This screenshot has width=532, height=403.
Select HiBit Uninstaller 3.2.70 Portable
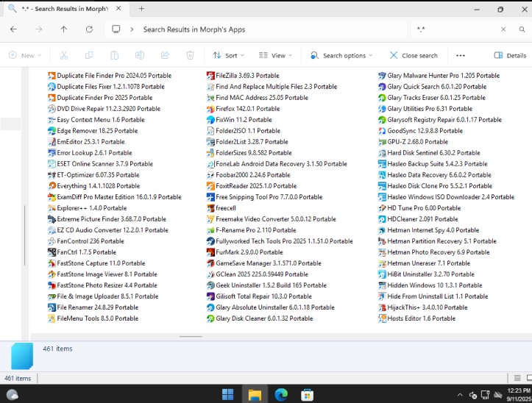[427, 274]
